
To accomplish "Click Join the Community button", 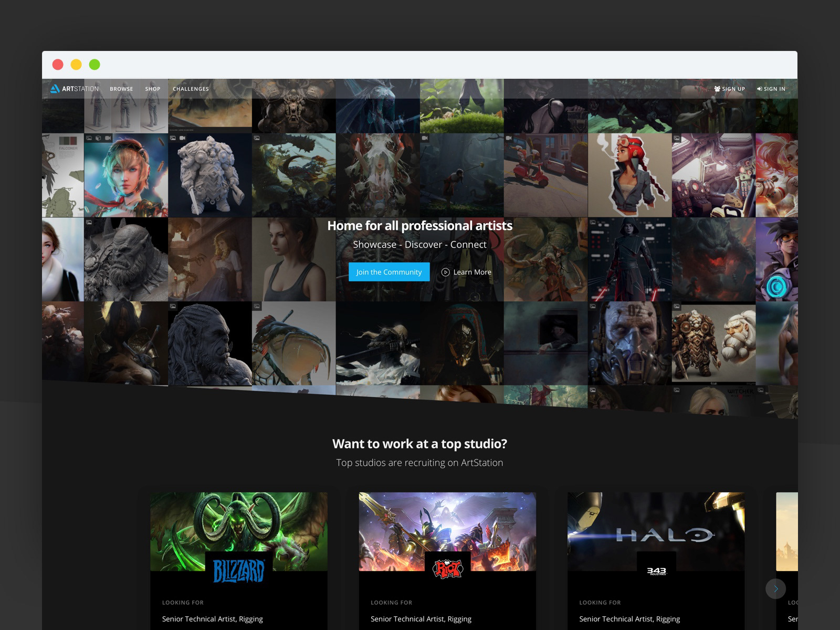I will tap(389, 272).
